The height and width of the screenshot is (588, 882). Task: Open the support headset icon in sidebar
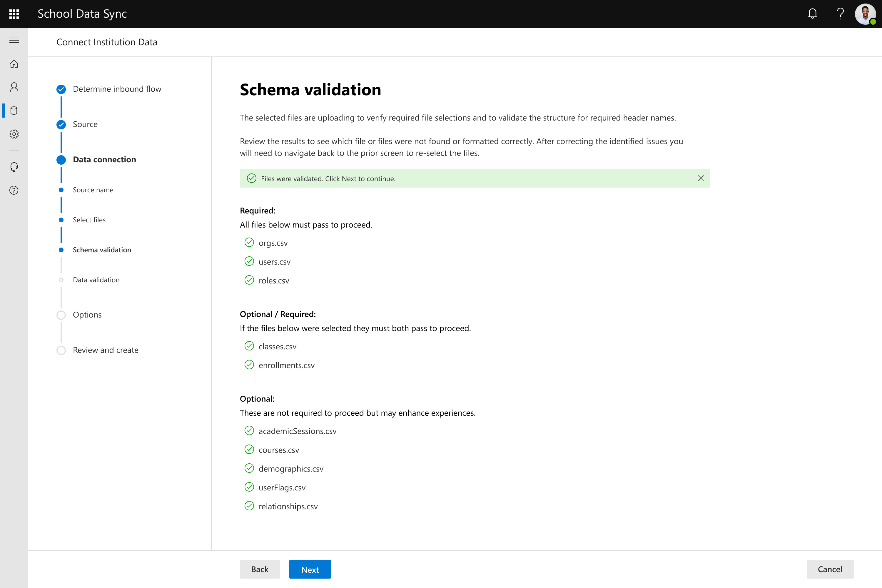tap(14, 167)
